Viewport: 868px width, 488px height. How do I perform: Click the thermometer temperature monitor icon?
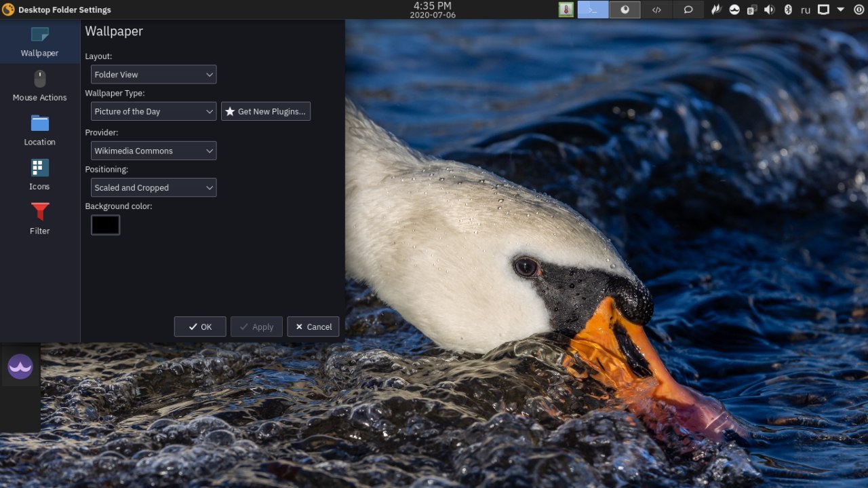tap(566, 10)
